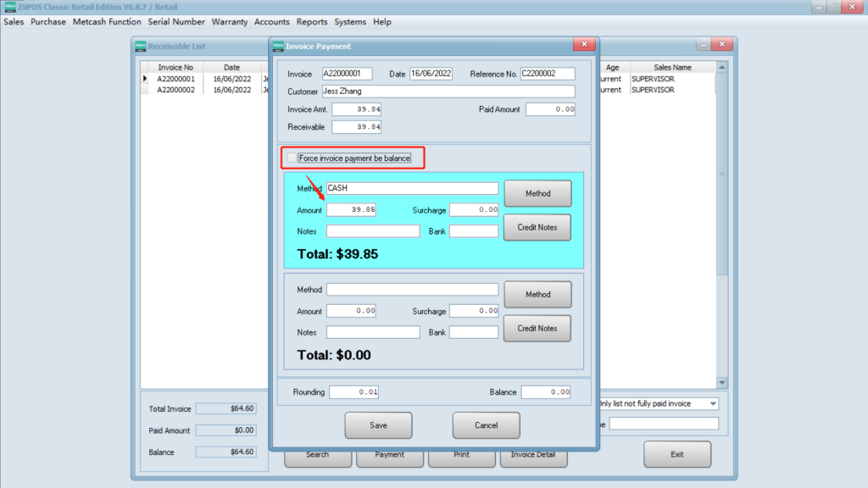The image size is (868, 488).
Task: Open Credit Notes for first payment
Action: (537, 227)
